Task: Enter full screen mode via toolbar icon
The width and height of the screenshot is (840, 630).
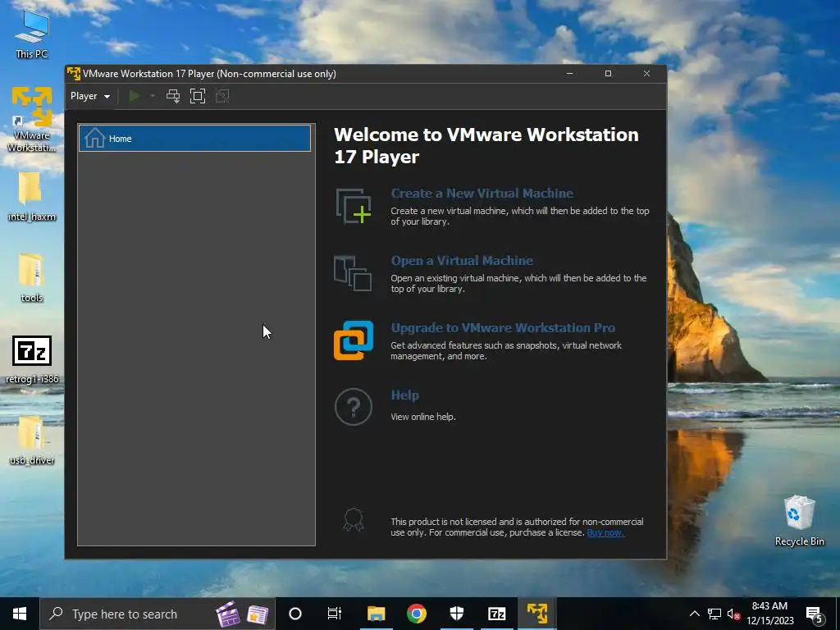Action: 198,97
